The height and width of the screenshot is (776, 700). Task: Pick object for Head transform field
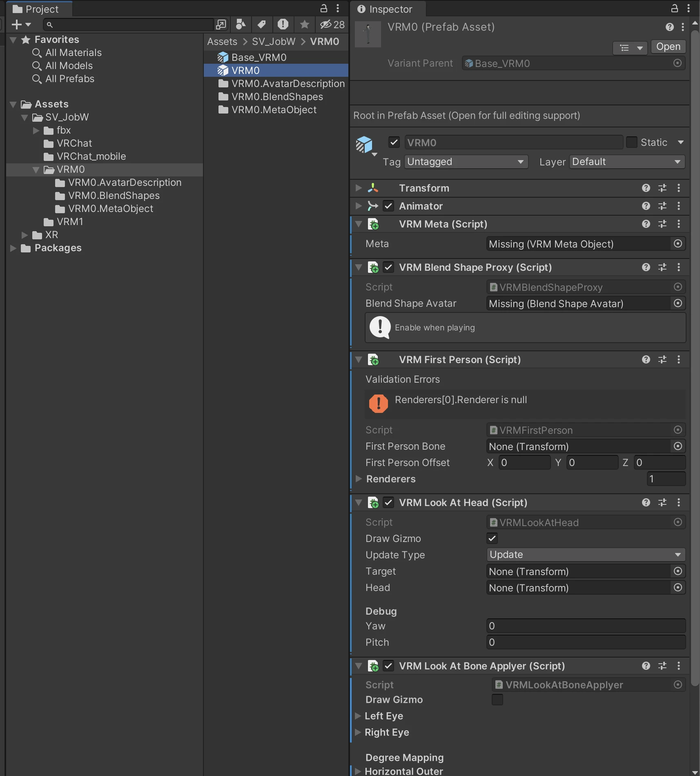[x=678, y=588]
